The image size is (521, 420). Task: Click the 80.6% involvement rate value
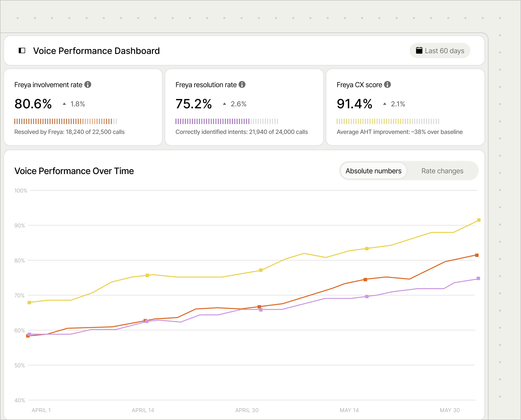[33, 104]
